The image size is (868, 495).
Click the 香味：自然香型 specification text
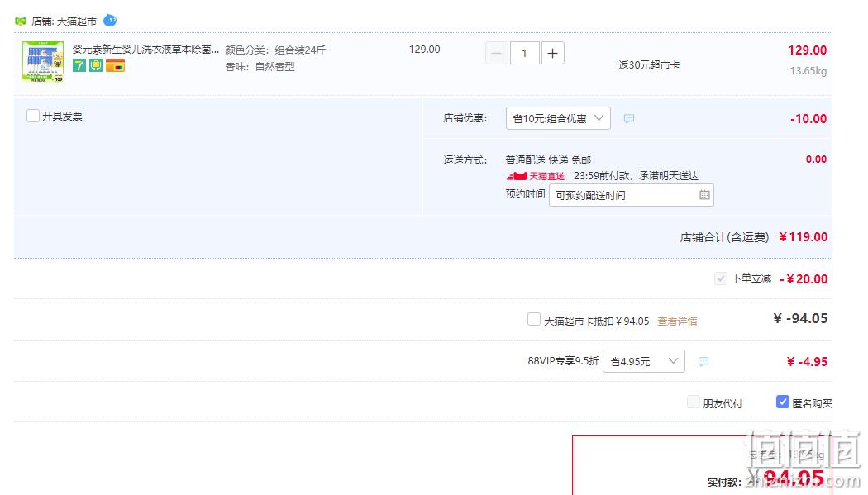click(260, 67)
